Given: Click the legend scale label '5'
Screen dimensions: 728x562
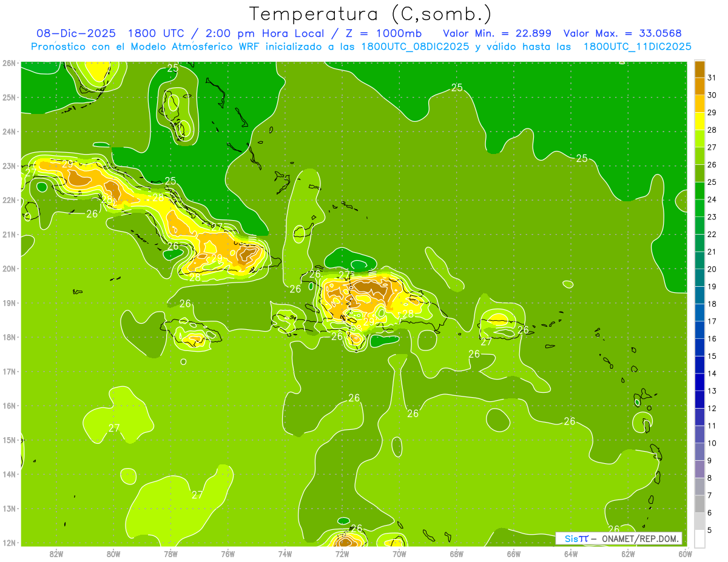Looking at the screenshot, I should 710,530.
